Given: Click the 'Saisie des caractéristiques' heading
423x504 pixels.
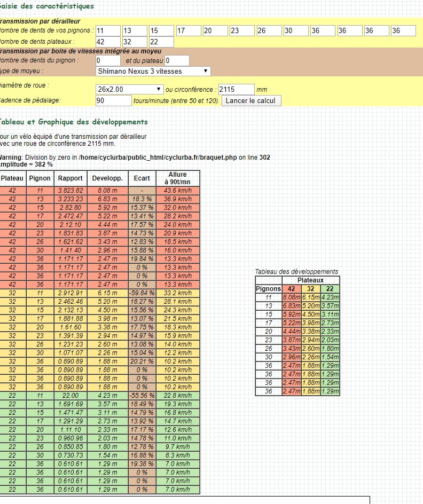Looking at the screenshot, I should tap(46, 6).
